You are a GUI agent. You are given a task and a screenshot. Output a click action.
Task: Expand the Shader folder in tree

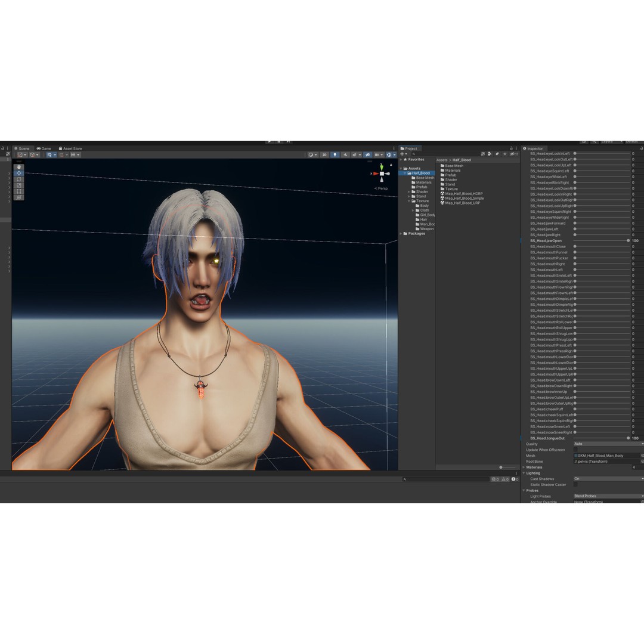(x=409, y=192)
